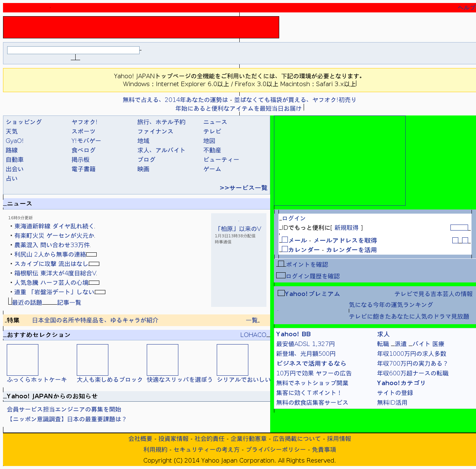476x469 pixels.
Task: Open 【ニッポン意識調査】日本の最重要課題は？ link
Action: click(67, 419)
